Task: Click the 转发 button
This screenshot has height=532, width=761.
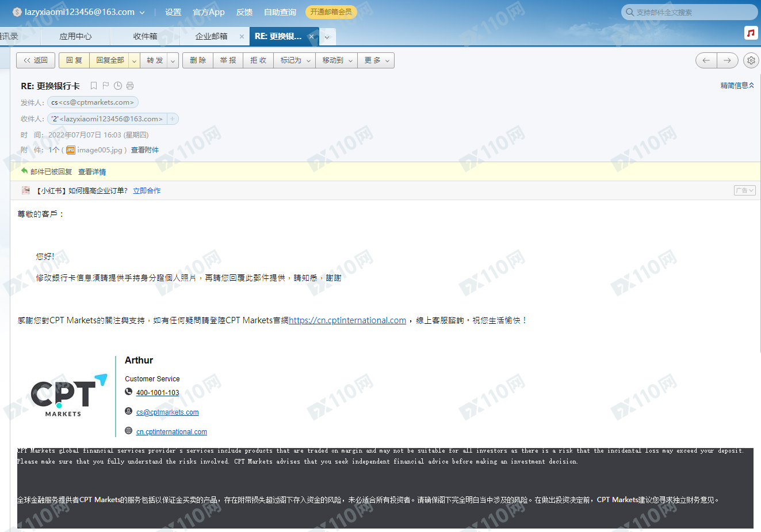Action: [x=154, y=60]
